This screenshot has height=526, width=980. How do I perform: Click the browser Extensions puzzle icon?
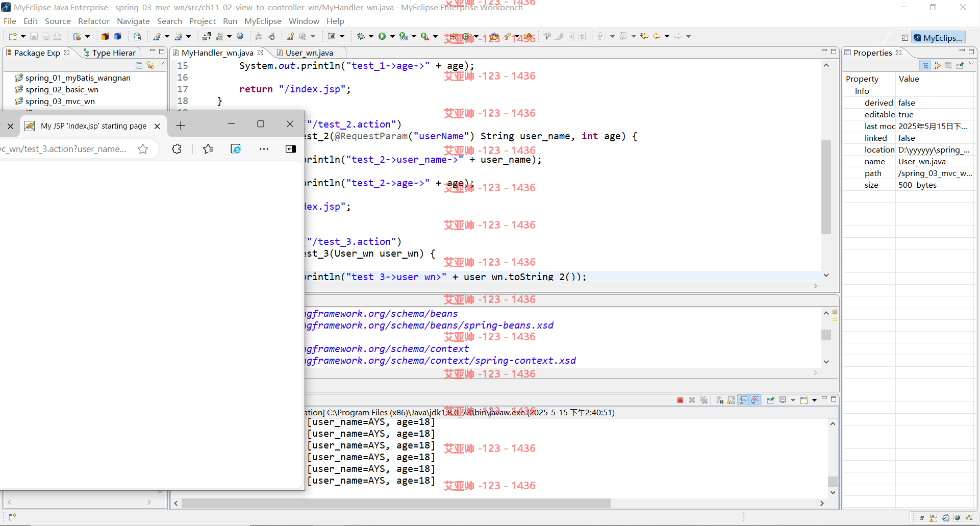[177, 149]
